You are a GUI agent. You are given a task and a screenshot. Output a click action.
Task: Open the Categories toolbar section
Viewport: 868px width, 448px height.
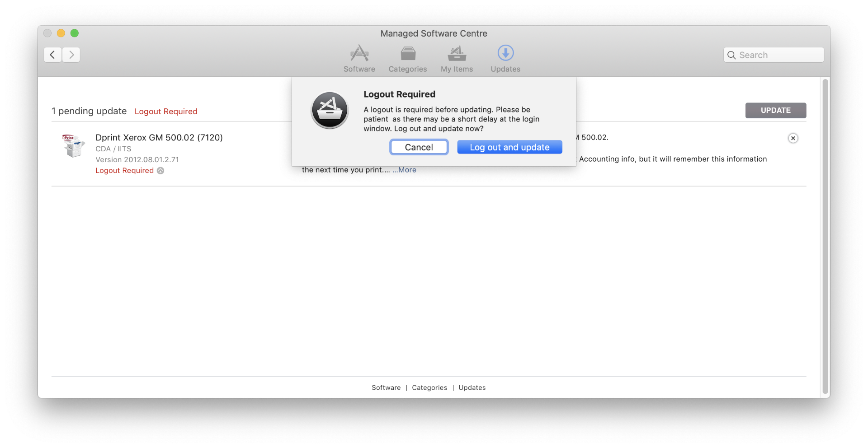click(x=408, y=59)
